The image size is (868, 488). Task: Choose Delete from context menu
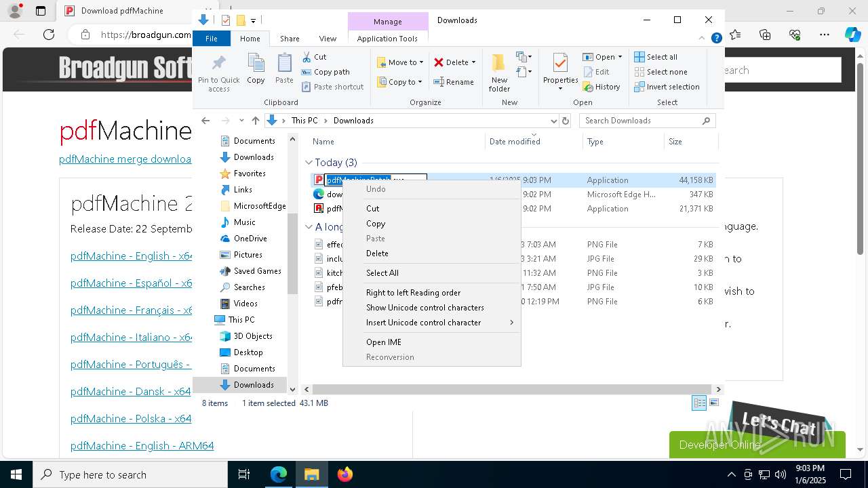click(x=431, y=253)
